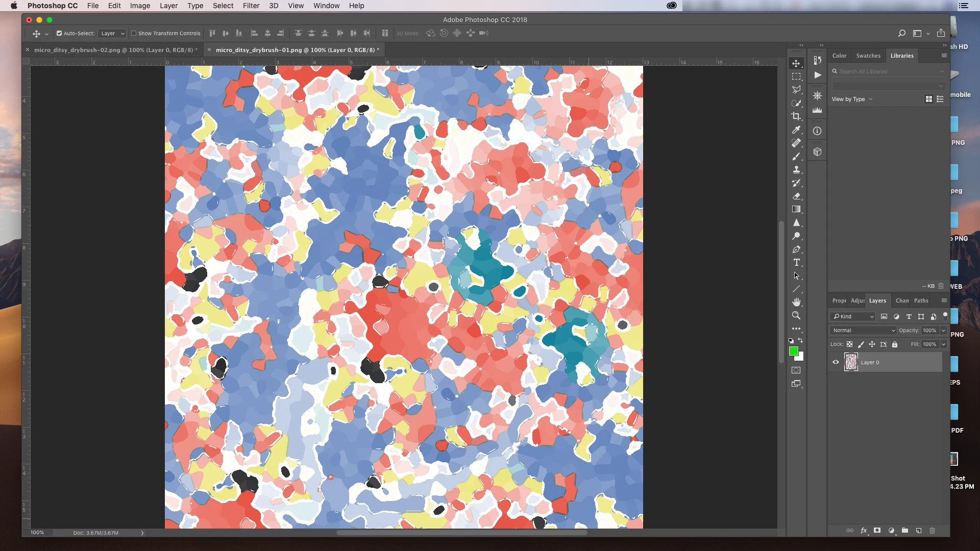Select the Rectangular Marquee tool
Image resolution: width=980 pixels, height=551 pixels.
tap(796, 77)
